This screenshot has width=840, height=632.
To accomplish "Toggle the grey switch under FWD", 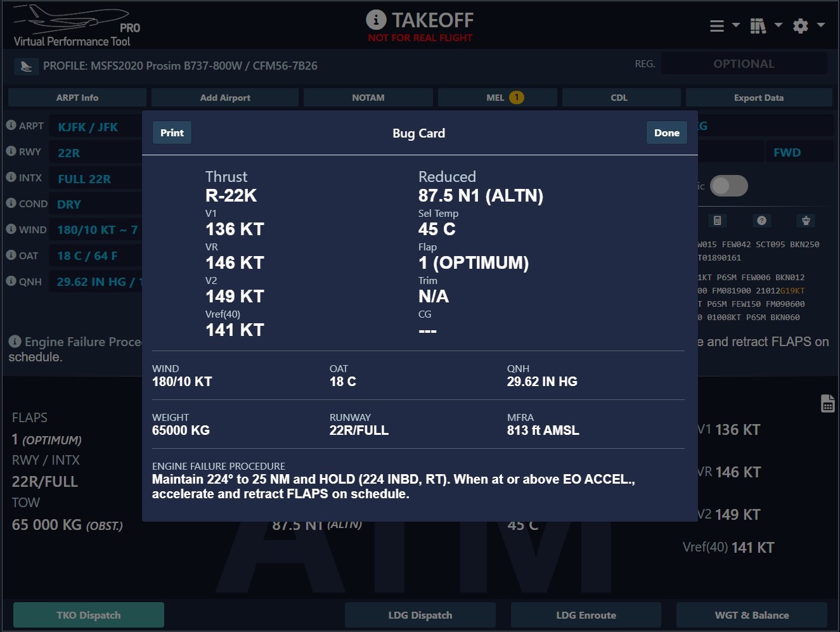I will coord(728,186).
